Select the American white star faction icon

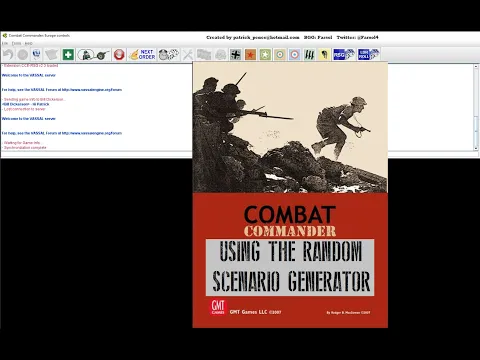click(265, 54)
